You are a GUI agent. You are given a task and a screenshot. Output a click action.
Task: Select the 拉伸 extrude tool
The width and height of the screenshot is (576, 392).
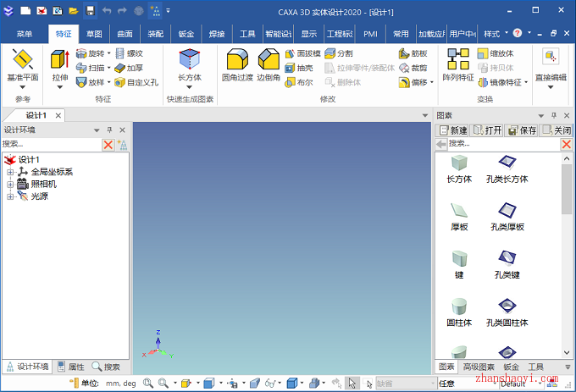click(x=60, y=64)
